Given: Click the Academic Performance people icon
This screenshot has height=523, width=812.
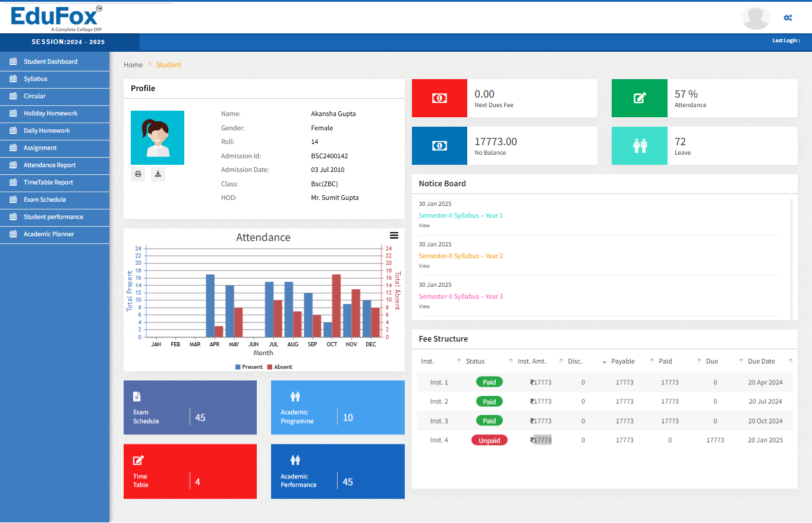Looking at the screenshot, I should 295,460.
